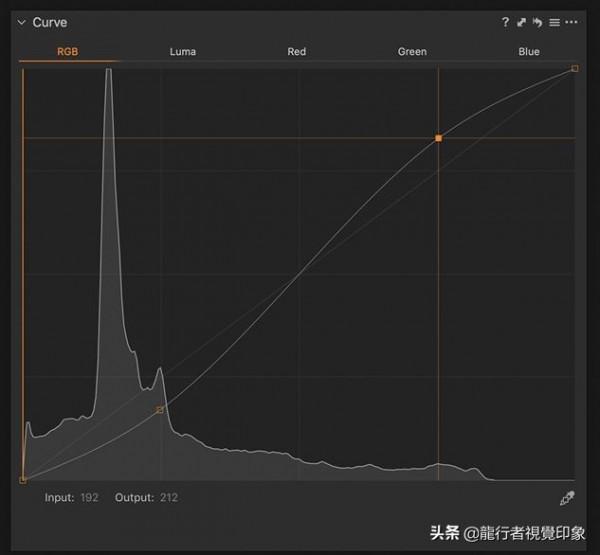Collapse the Curve panel chevron
This screenshot has height=555, width=600.
[22, 23]
